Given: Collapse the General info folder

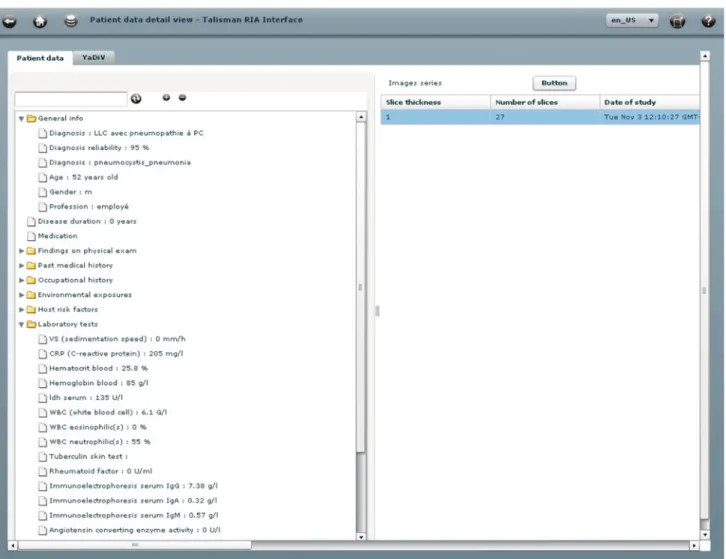Looking at the screenshot, I should [21, 119].
